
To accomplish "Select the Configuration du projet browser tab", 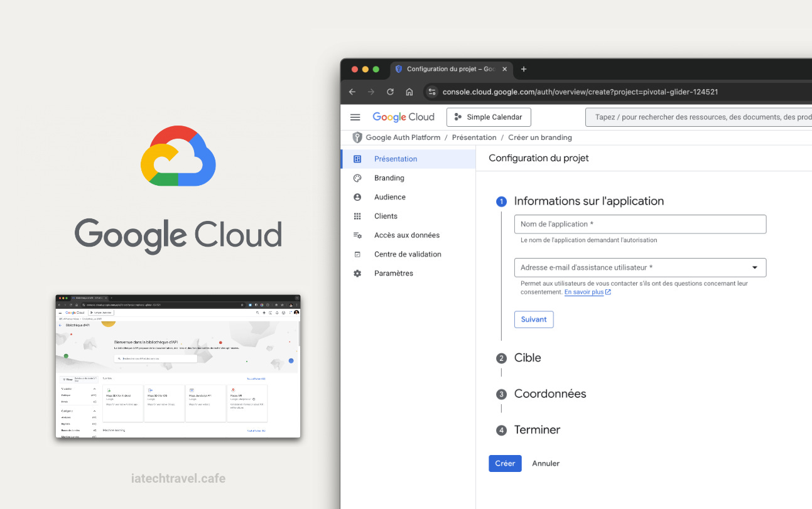I will (451, 69).
